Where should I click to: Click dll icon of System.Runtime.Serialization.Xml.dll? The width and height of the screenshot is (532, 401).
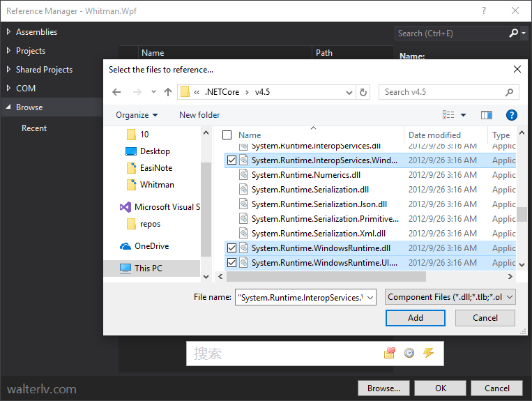pos(243,234)
